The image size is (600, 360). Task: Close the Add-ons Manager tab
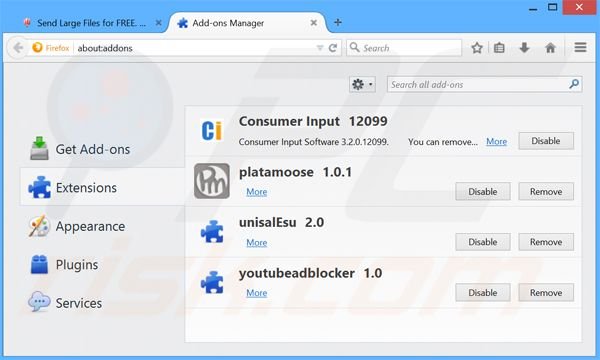coord(313,23)
